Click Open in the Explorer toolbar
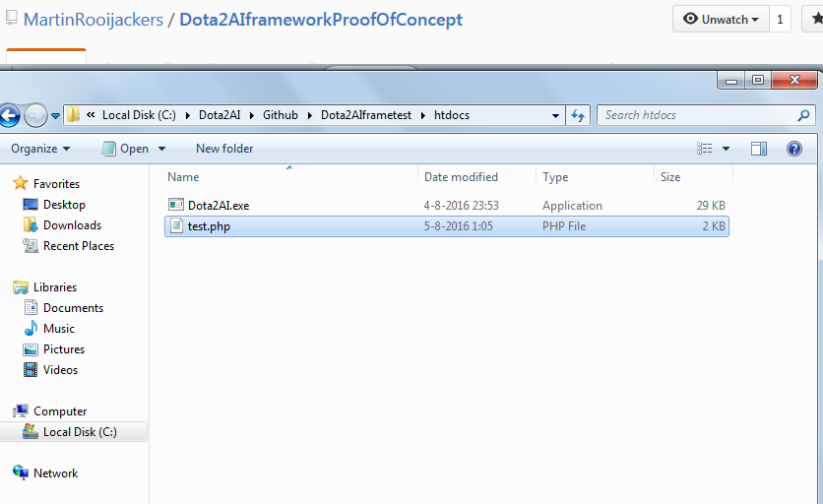The width and height of the screenshot is (823, 504). pyautogui.click(x=125, y=149)
